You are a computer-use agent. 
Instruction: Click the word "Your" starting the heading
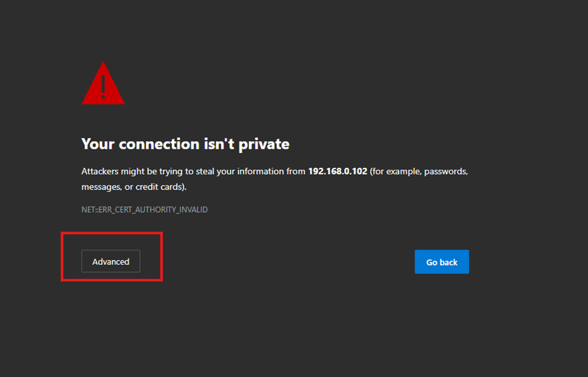pyautogui.click(x=97, y=144)
